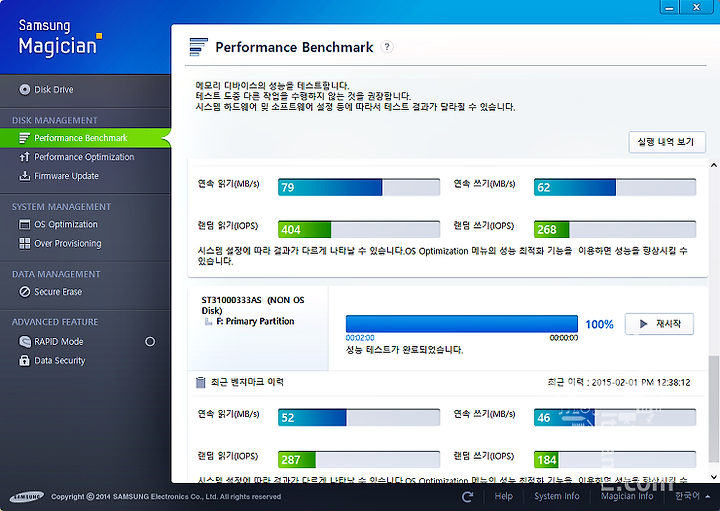Close the Magician window
720x511 pixels.
click(x=697, y=7)
